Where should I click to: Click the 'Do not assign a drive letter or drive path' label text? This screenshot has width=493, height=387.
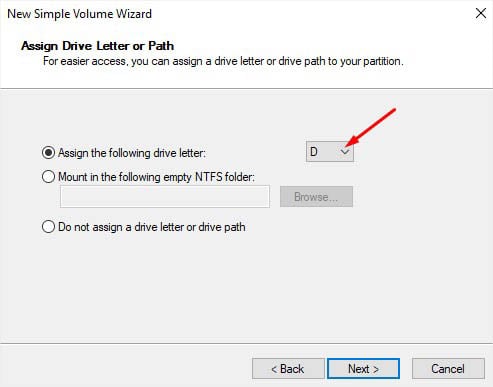[x=152, y=227]
